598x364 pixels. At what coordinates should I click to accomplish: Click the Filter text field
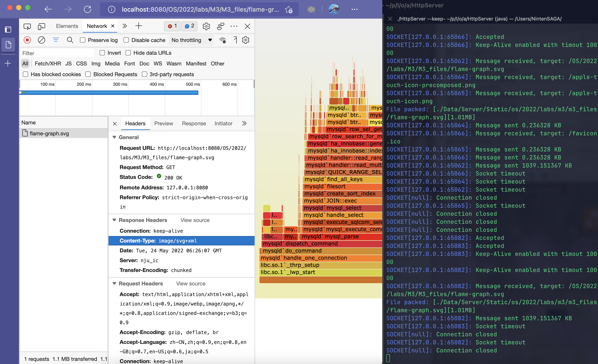(57, 53)
